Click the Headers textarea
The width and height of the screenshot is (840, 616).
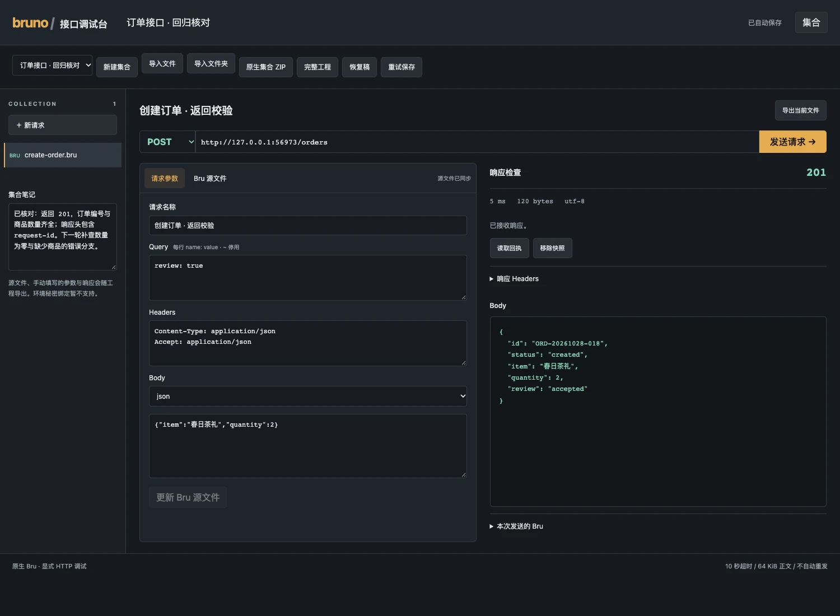pyautogui.click(x=308, y=343)
